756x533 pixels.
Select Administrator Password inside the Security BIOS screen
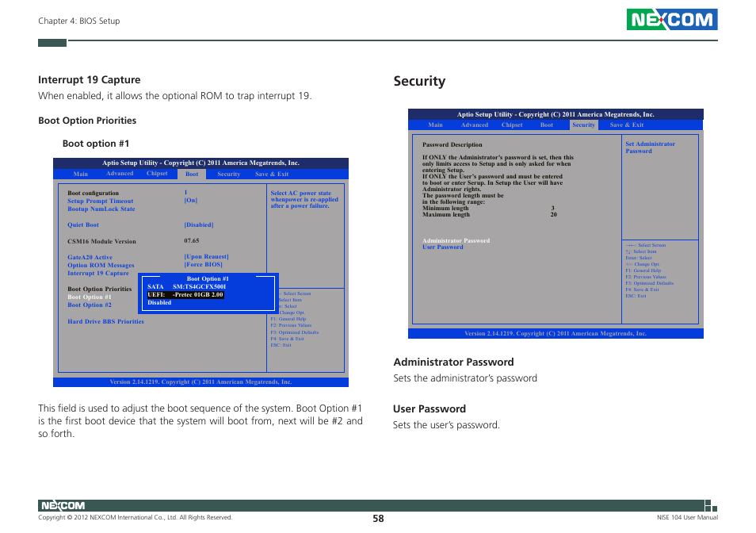[x=456, y=240]
